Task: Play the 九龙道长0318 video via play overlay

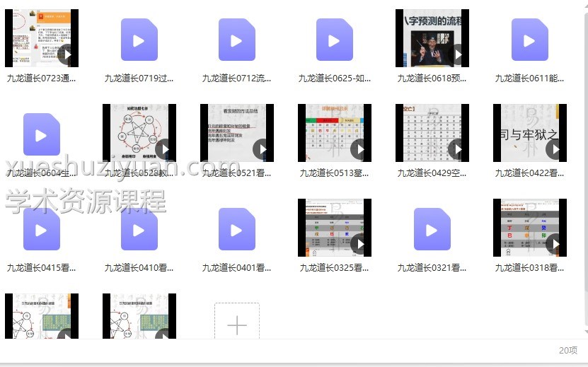Action: click(554, 244)
